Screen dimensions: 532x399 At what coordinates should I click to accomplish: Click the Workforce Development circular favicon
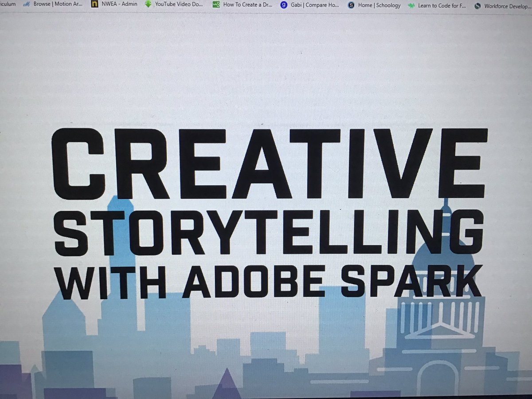point(477,6)
